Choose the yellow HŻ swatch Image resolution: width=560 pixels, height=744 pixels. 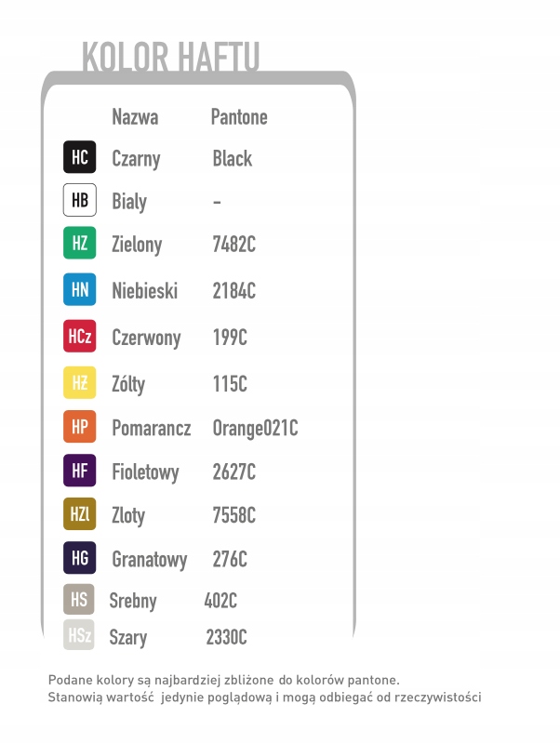tap(80, 383)
